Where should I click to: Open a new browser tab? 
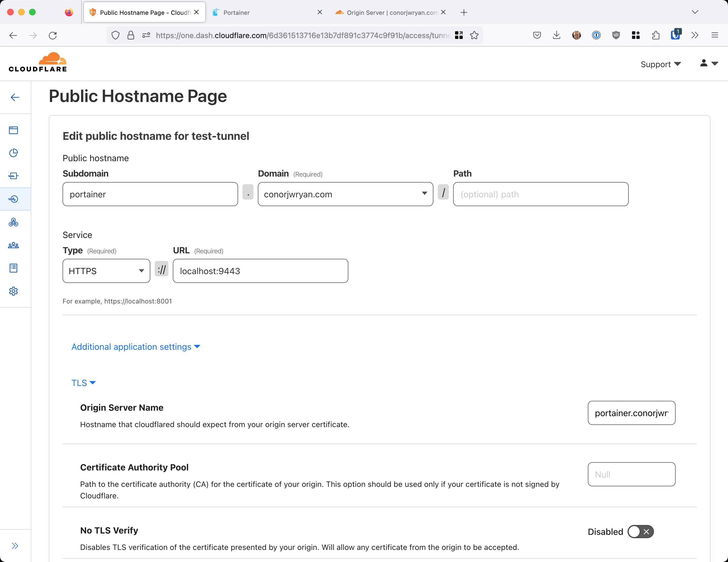464,12
